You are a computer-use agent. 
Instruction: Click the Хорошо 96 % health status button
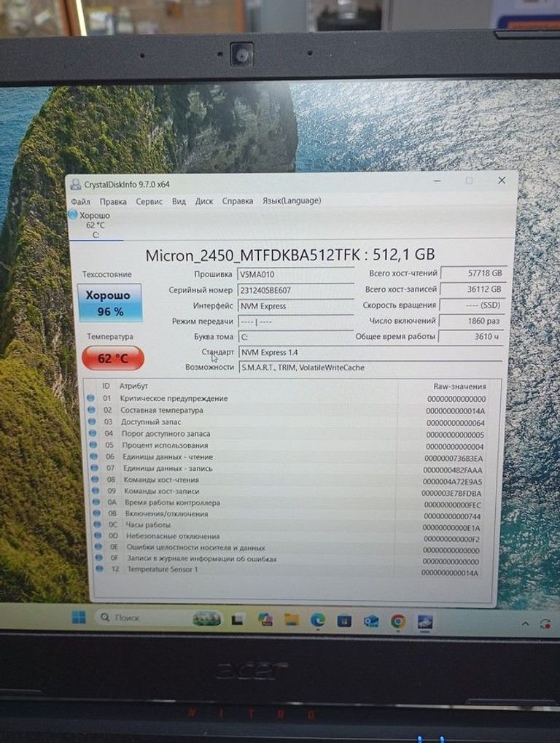coord(110,303)
